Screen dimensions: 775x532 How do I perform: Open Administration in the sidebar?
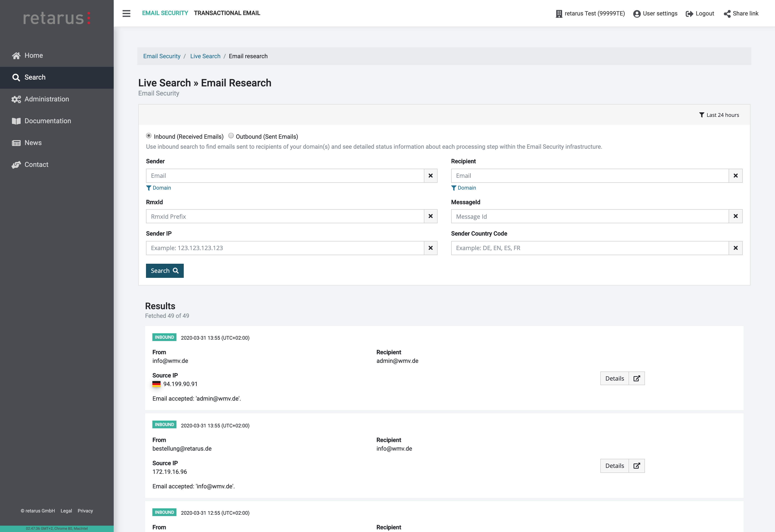coord(57,99)
